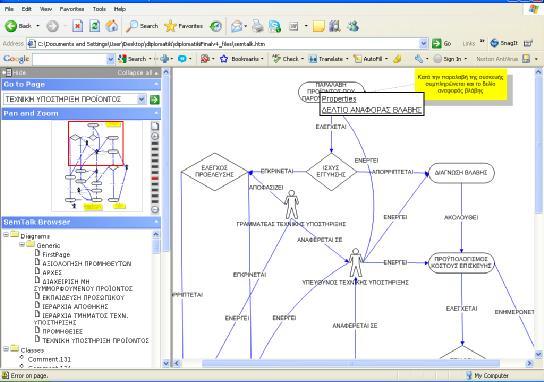Screen dimensions: 544x382
Task: Open the Edit menu
Action: pos(27,9)
